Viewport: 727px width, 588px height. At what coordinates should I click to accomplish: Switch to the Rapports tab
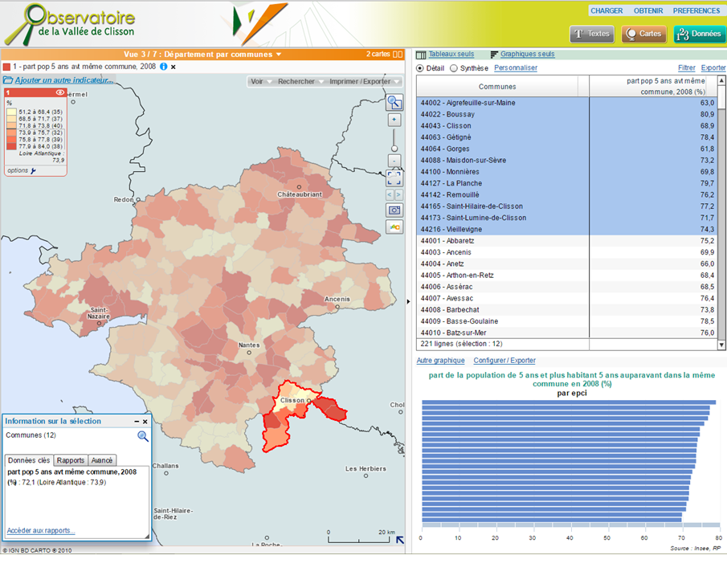point(71,460)
